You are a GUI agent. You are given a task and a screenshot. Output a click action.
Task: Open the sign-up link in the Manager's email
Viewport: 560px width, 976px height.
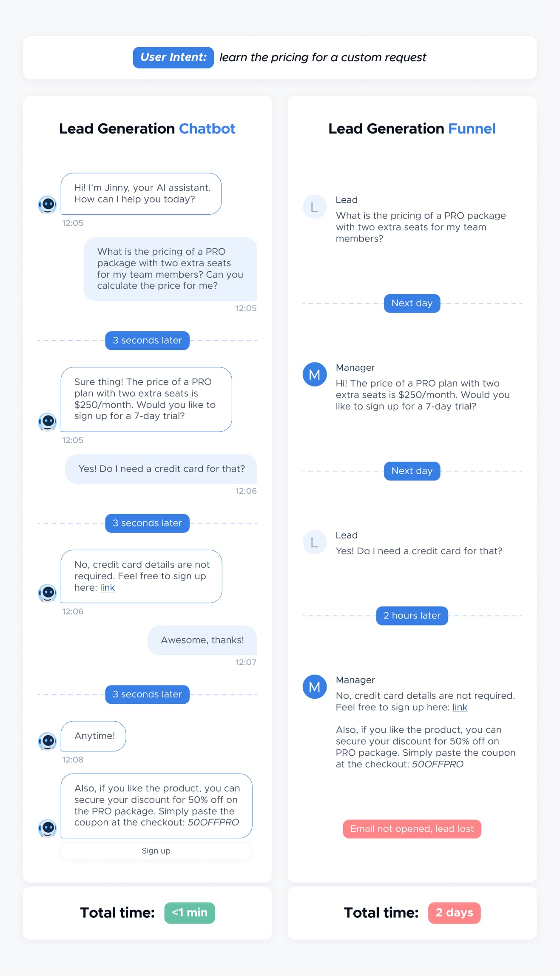(x=460, y=707)
